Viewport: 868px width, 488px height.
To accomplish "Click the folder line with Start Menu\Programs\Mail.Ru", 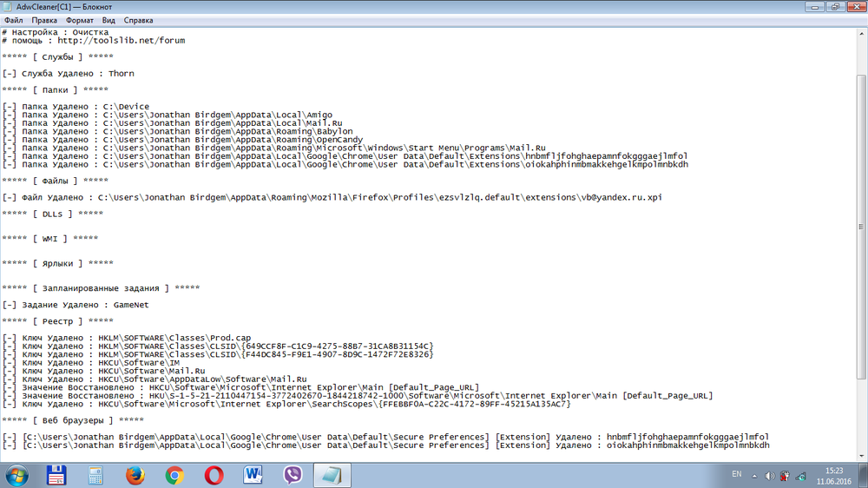I will [274, 148].
